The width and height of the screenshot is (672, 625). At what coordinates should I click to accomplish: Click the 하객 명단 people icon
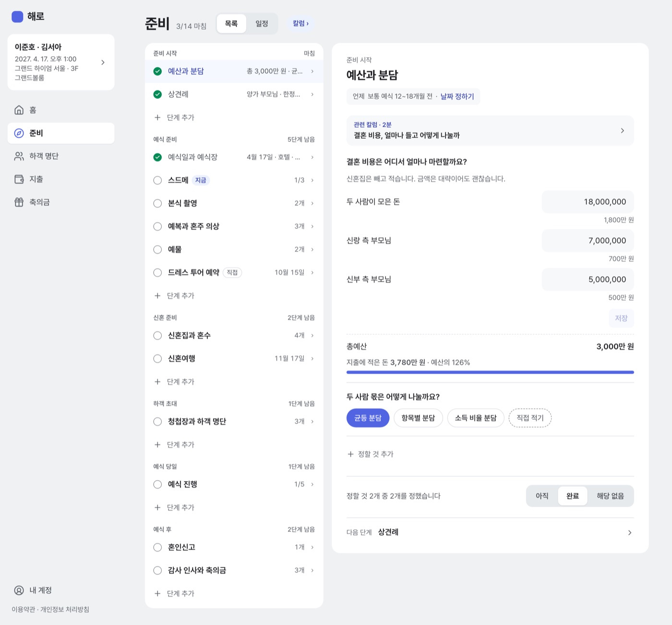19,156
